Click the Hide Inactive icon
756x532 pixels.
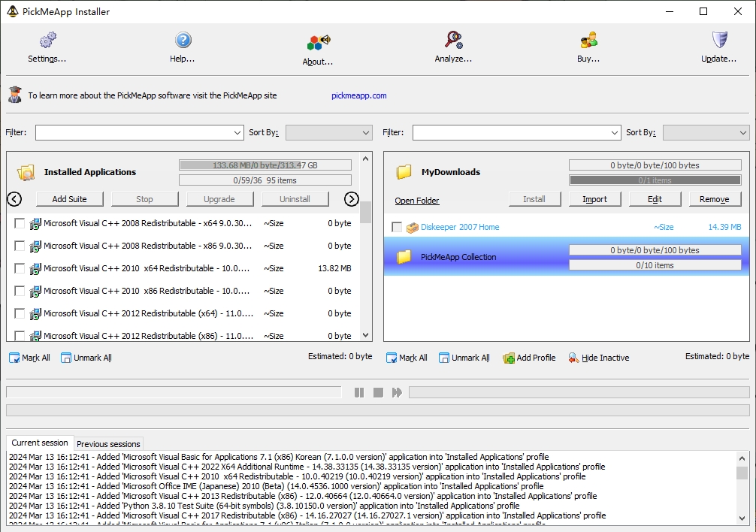(x=573, y=358)
